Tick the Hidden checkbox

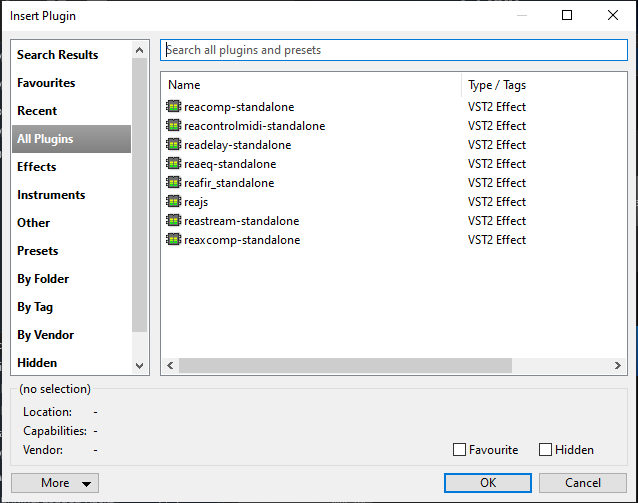[x=545, y=450]
